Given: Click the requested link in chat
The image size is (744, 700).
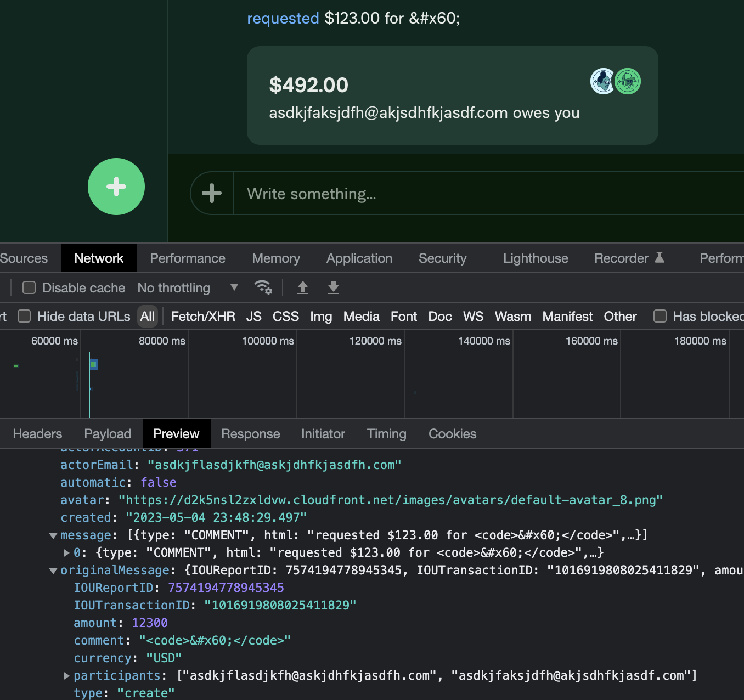Looking at the screenshot, I should click(x=283, y=18).
